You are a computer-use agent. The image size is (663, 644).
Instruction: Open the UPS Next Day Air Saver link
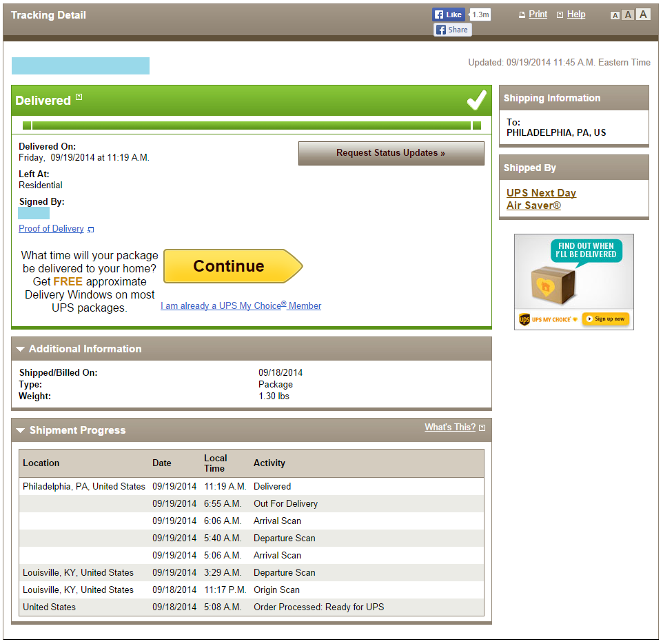tap(541, 199)
